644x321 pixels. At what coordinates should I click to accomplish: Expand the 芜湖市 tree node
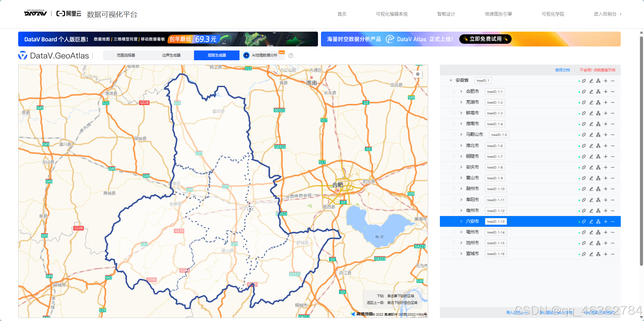[x=461, y=102]
